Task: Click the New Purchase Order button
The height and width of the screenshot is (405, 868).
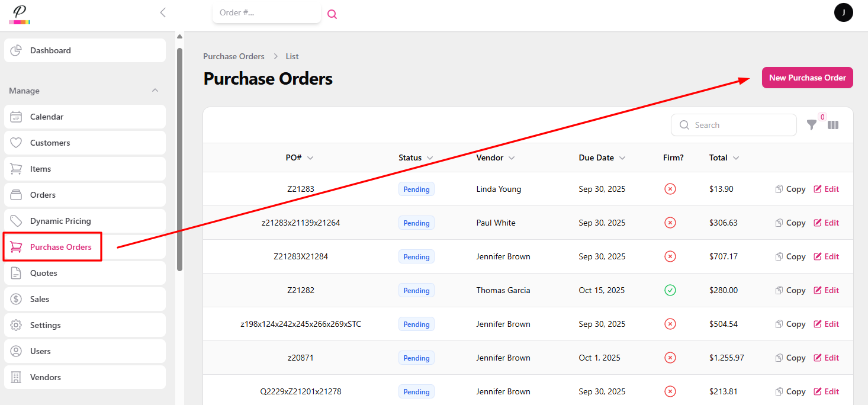Action: click(807, 78)
